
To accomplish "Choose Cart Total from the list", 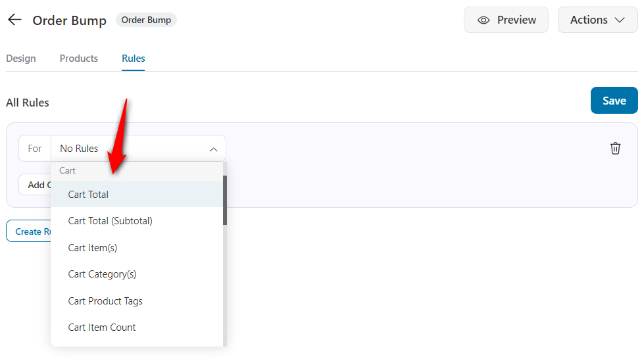I will pos(137,194).
